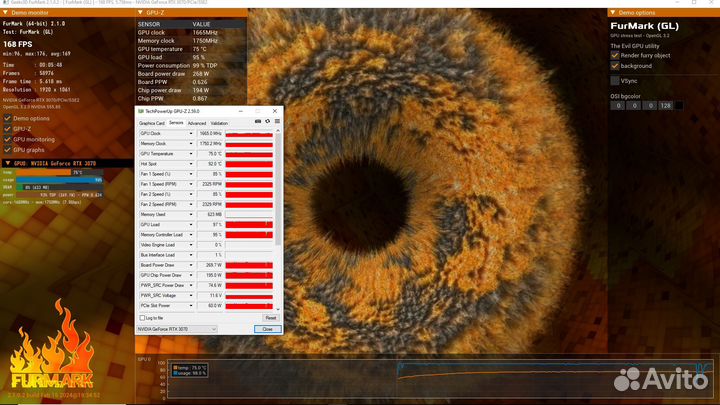Click the blue GPU usage bar

click(60, 180)
